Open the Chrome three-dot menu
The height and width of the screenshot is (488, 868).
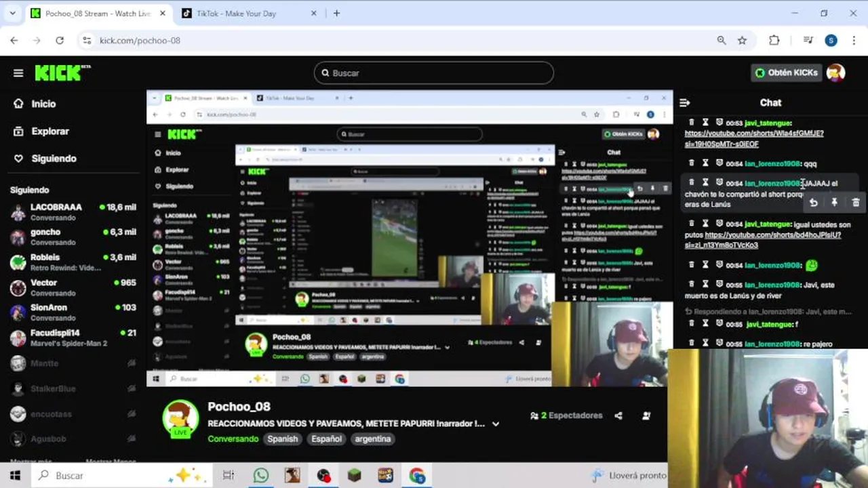[854, 41]
